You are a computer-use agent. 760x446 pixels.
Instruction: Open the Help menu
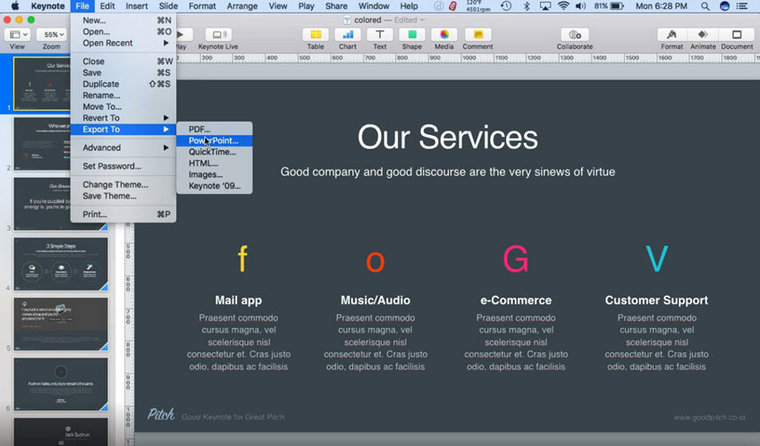409,6
